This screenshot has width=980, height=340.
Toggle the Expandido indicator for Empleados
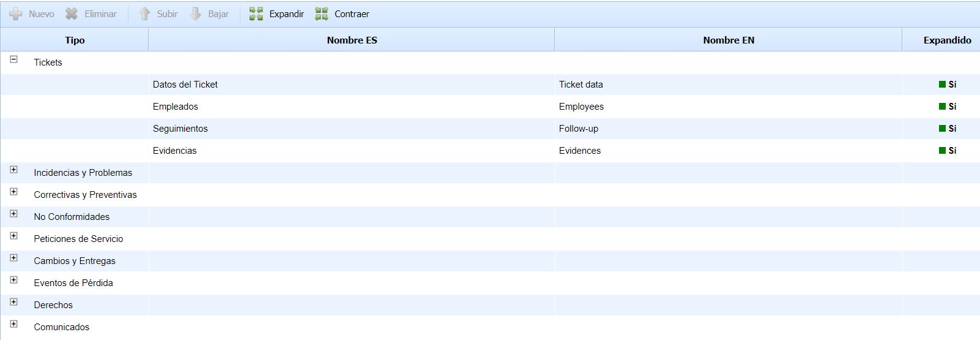pos(942,107)
